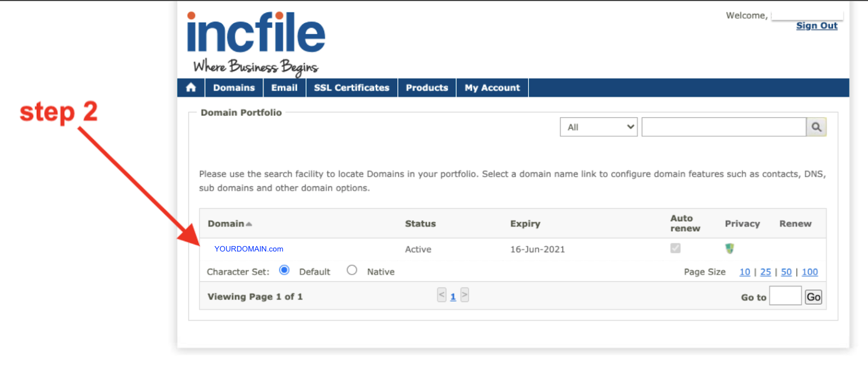868x374 pixels.
Task: Set page size to 50
Action: [x=786, y=272]
